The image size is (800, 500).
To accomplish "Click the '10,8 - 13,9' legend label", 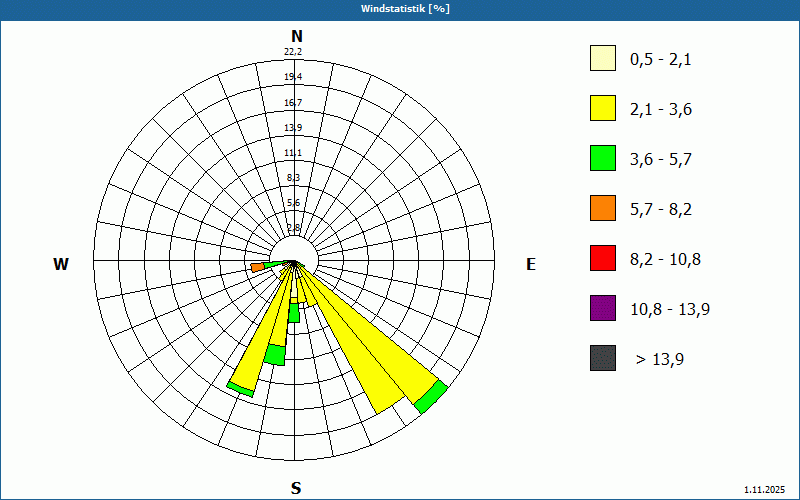I will [670, 310].
